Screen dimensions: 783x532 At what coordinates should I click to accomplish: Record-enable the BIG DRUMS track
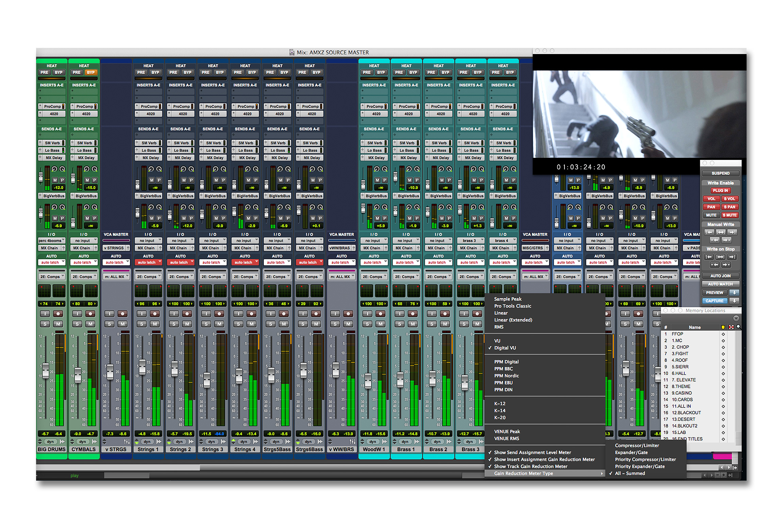coord(58,314)
